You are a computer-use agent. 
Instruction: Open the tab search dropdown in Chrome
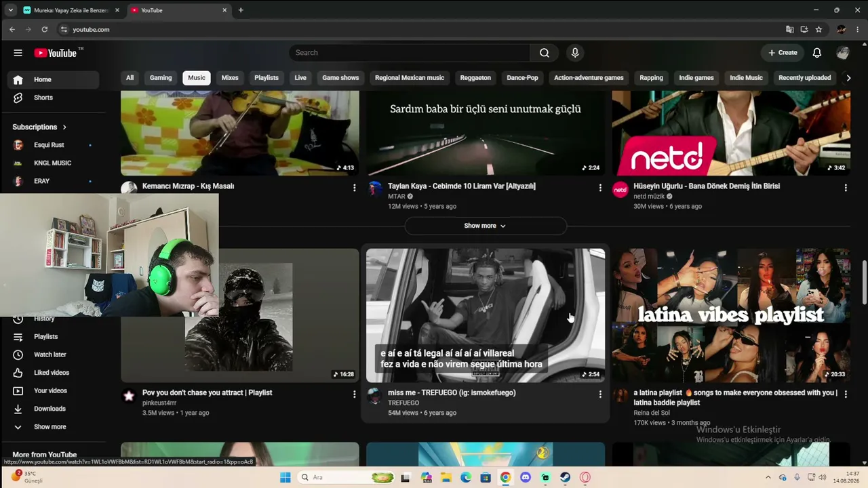click(10, 10)
